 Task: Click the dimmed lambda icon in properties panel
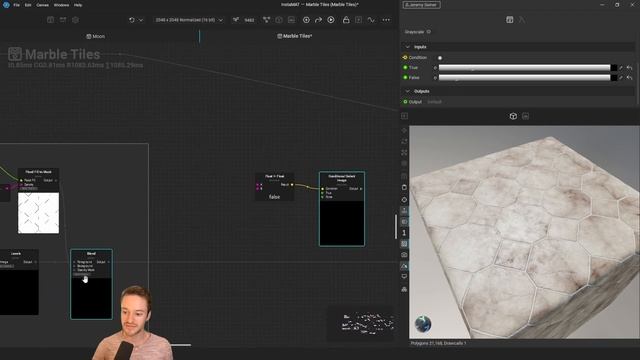[522, 20]
